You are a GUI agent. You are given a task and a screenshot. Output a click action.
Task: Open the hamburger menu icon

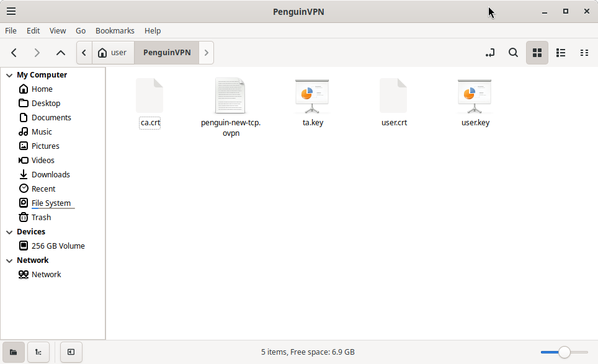pos(11,11)
